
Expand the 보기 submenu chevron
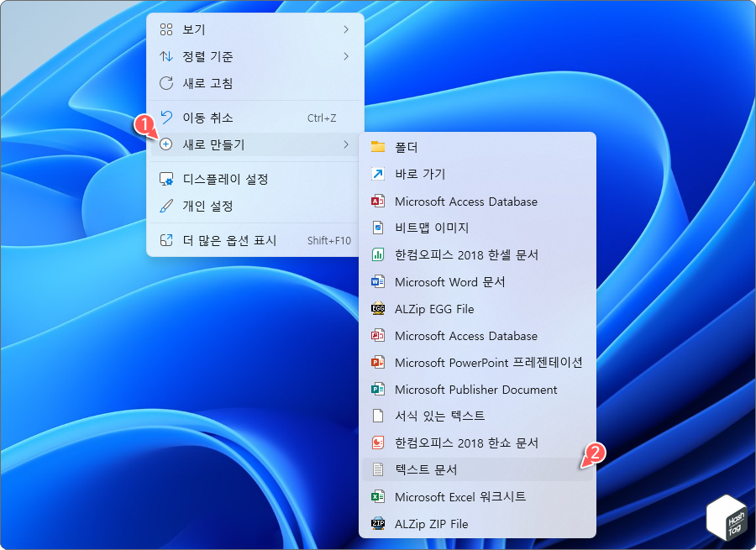point(346,29)
